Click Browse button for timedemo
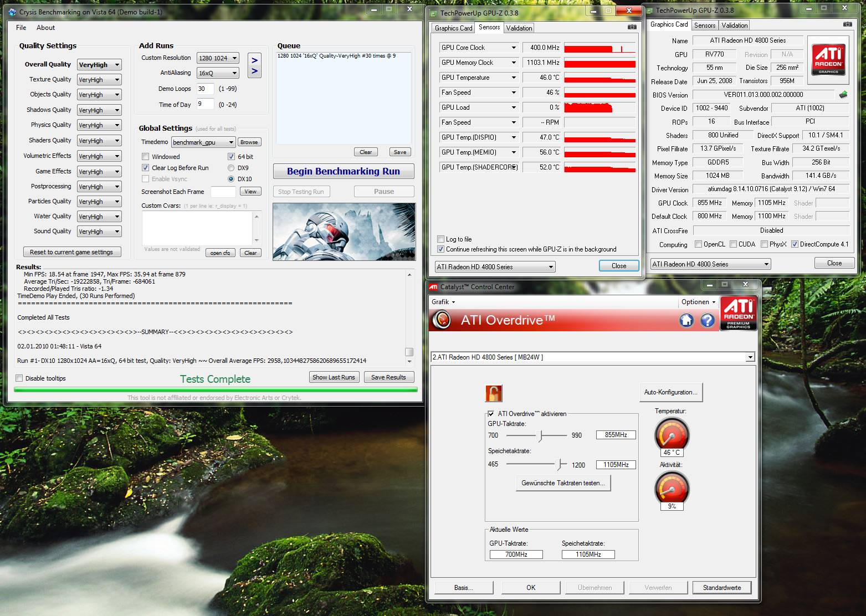 click(249, 142)
